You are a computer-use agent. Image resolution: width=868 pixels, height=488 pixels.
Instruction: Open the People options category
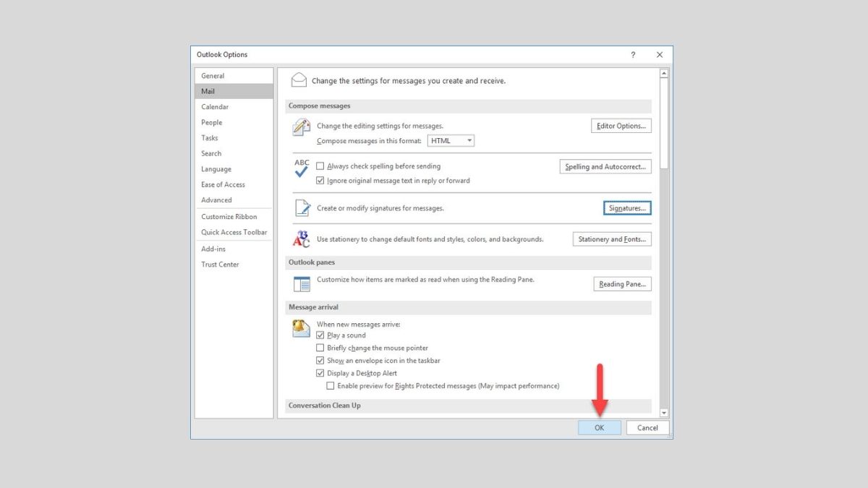click(234, 122)
